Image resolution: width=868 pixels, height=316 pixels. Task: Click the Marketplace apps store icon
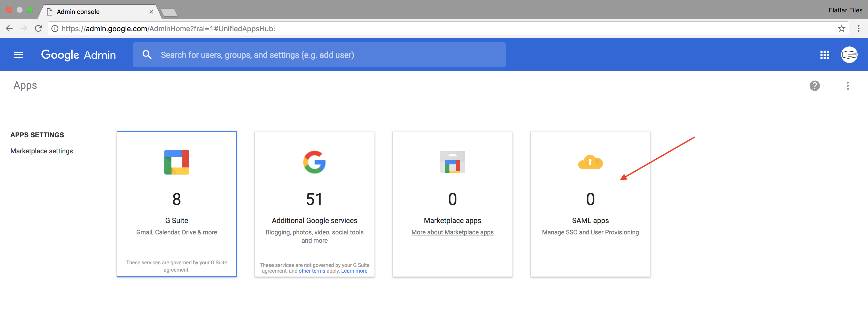[x=452, y=162]
